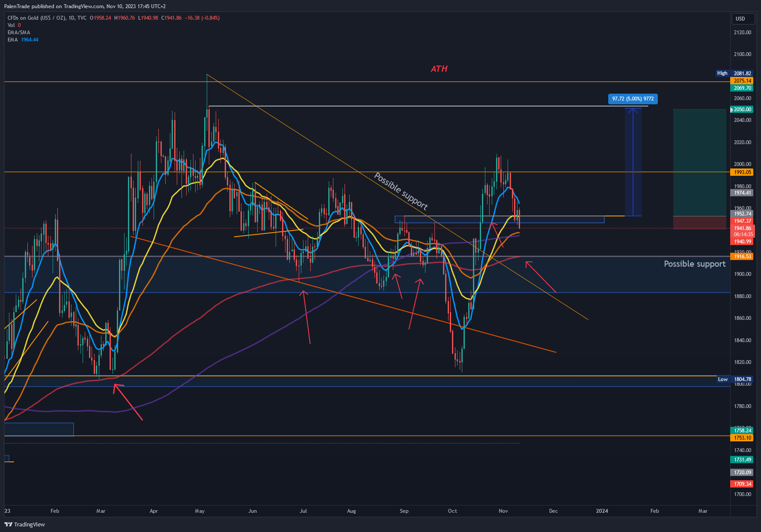The height and width of the screenshot is (532, 761).
Task: Click the gray 1720.09 price label
Action: point(742,473)
